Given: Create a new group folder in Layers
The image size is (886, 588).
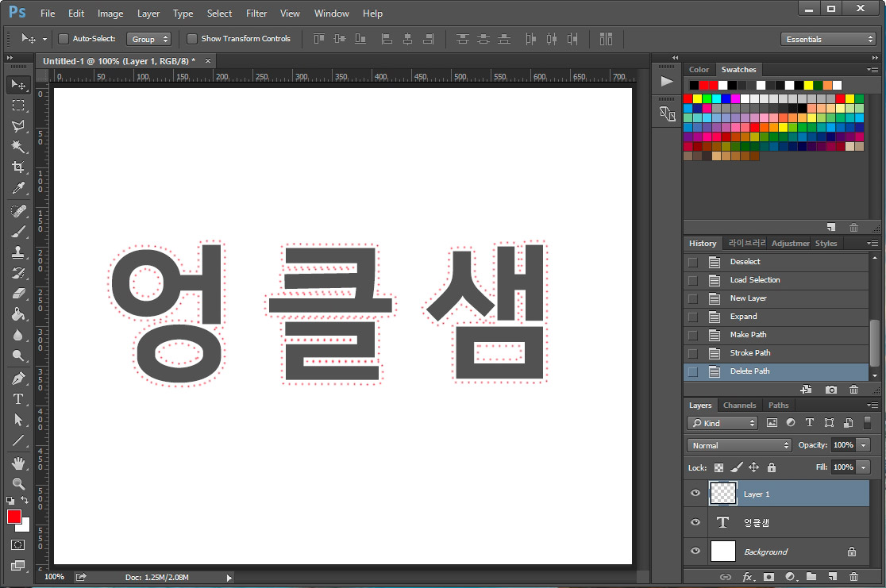Looking at the screenshot, I should (x=811, y=577).
